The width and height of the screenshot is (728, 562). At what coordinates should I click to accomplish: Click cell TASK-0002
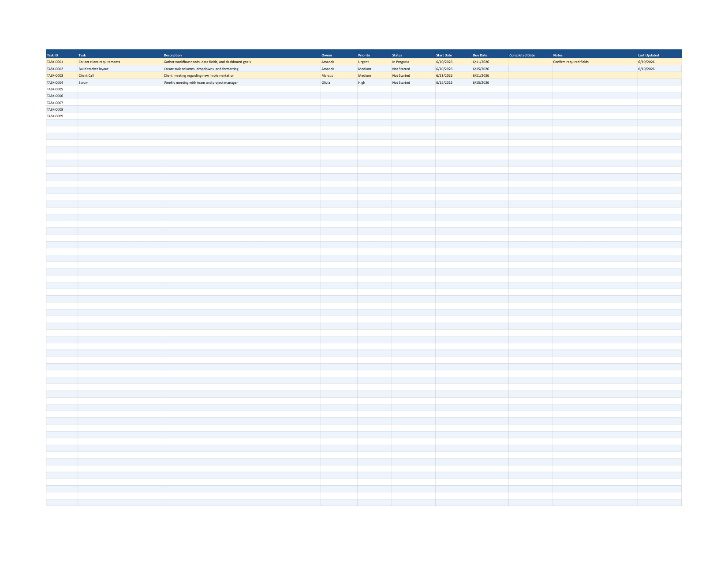62,69
